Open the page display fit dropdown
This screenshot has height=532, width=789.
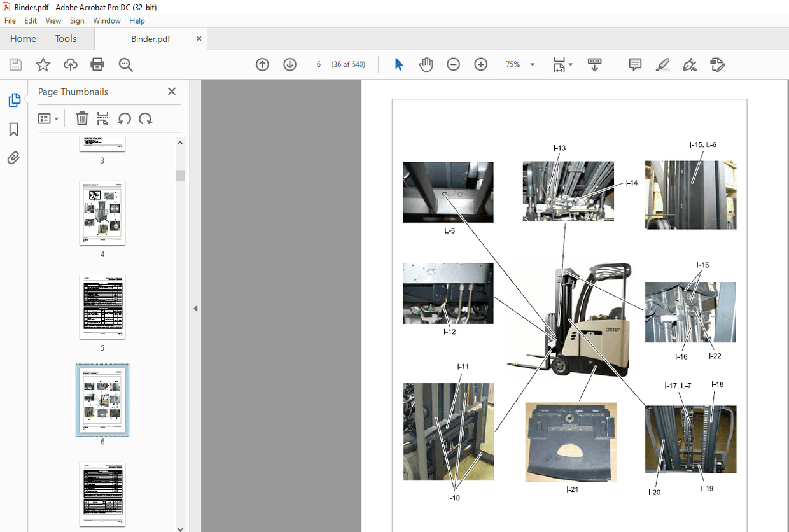(x=562, y=64)
